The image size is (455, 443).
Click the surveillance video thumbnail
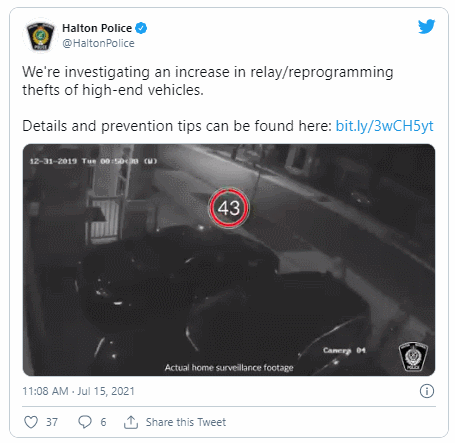pyautogui.click(x=229, y=260)
